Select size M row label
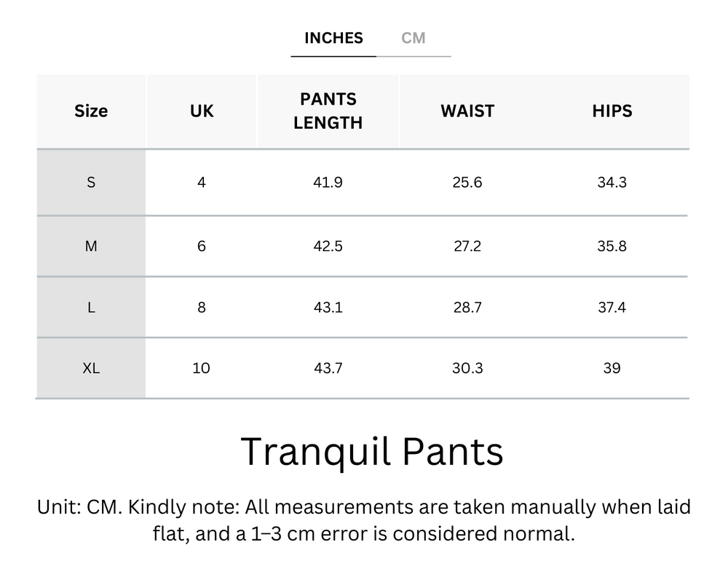Screen dimensions: 728x577 coord(91,246)
